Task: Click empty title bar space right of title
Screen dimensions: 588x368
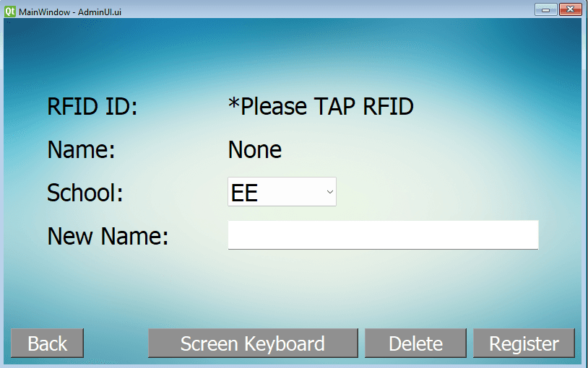Action: click(x=325, y=10)
